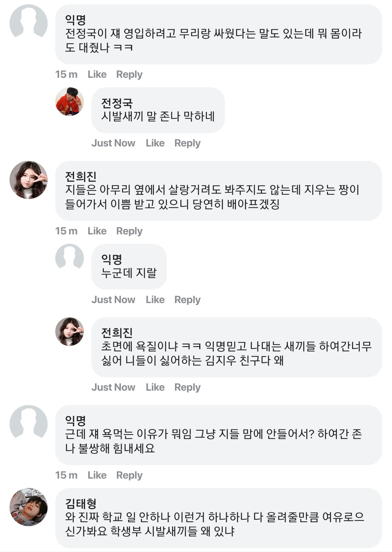392x552 pixels.
Task: Open 김태형's profile photo avatar
Action: click(x=28, y=507)
